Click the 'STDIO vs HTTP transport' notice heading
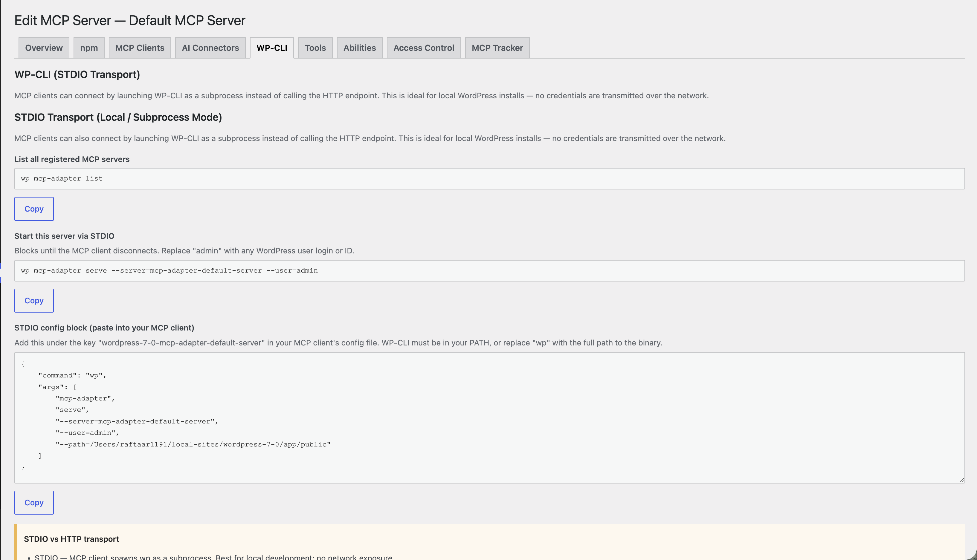 point(71,539)
